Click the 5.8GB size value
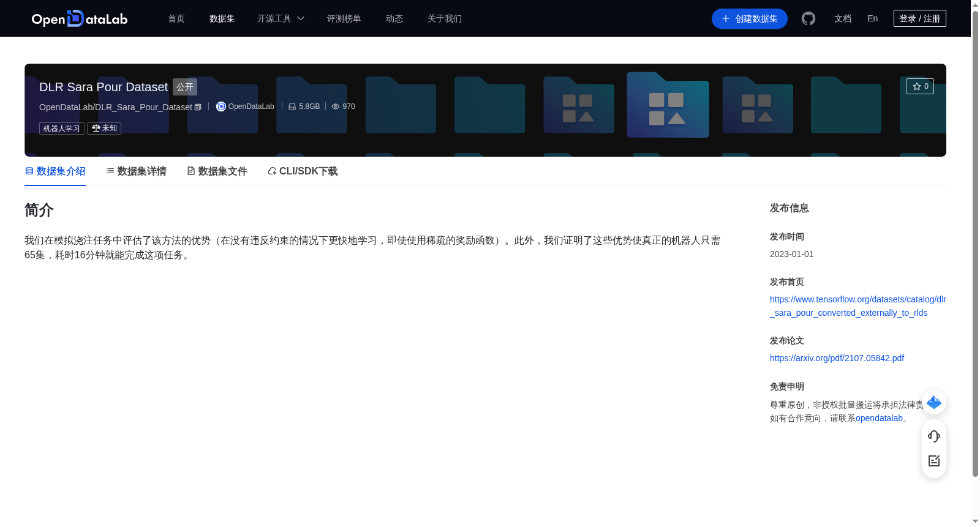This screenshot has width=980, height=527. (x=309, y=107)
